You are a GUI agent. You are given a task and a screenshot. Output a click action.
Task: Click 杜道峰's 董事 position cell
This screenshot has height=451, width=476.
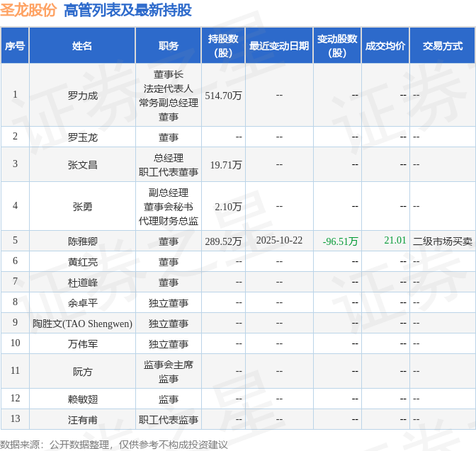coord(169,282)
